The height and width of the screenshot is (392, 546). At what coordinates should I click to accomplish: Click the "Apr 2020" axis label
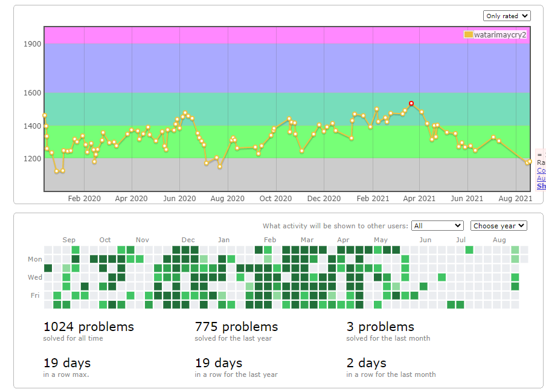[x=131, y=199]
